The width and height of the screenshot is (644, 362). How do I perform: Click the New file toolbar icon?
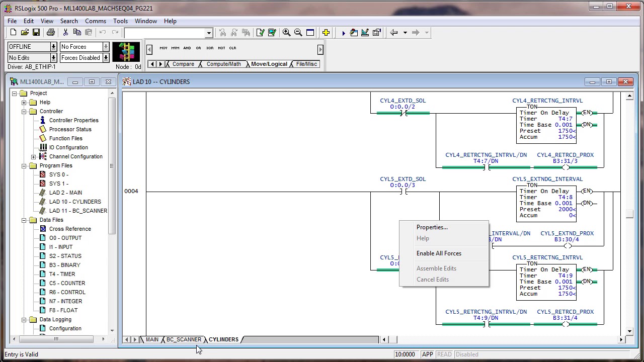13,33
